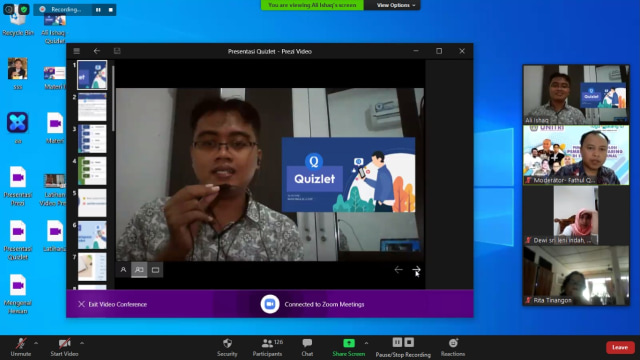The image size is (640, 360).
Task: Go to previous slide arrow in Prezi
Action: point(398,269)
